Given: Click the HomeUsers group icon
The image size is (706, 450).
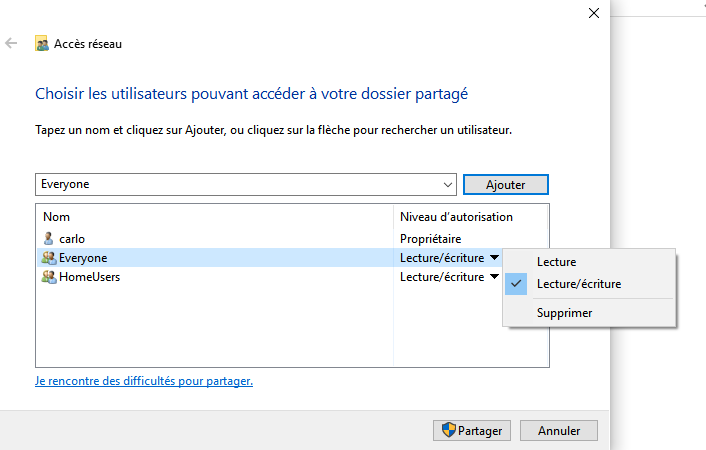Looking at the screenshot, I should 49,277.
